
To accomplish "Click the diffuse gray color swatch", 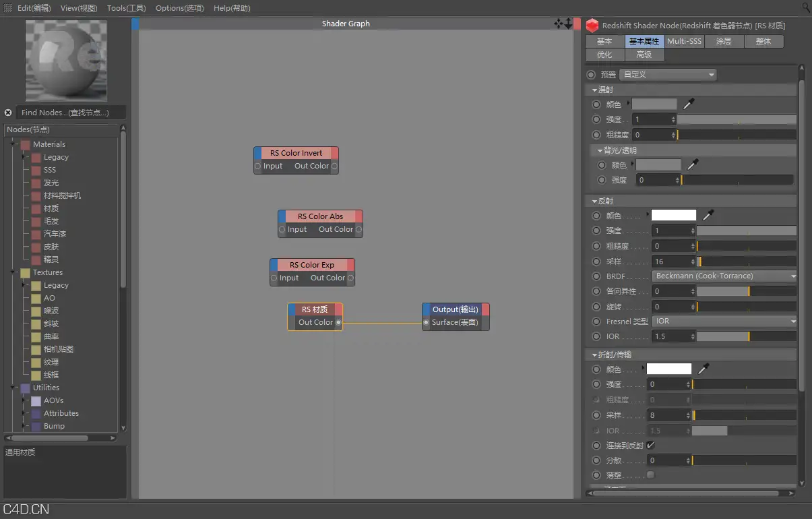I will click(x=654, y=104).
